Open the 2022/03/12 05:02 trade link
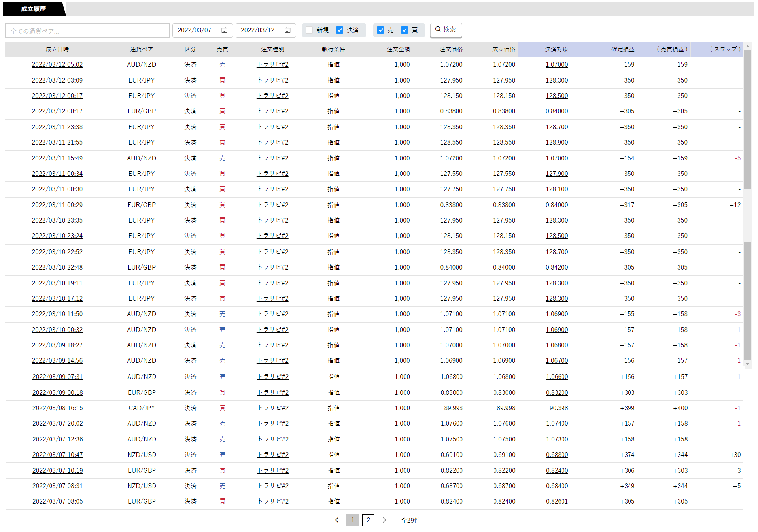The width and height of the screenshot is (758, 532). tap(57, 65)
